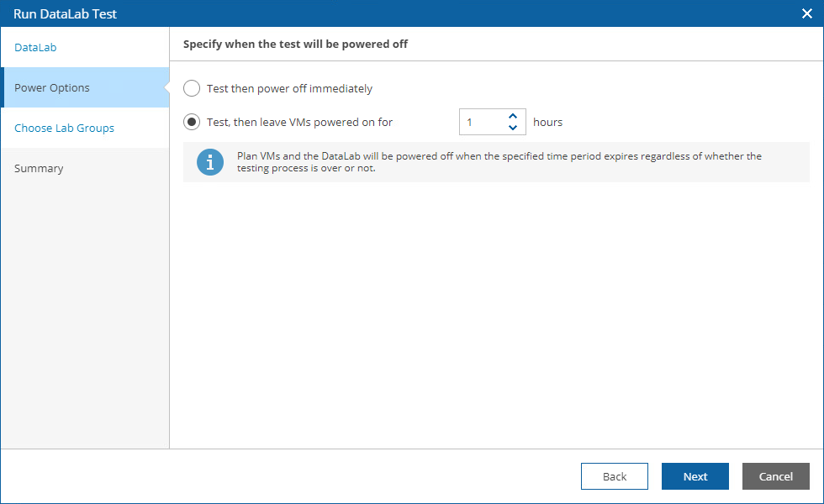This screenshot has width=824, height=504.
Task: Click the 'hours' label beside the spinner
Action: click(x=547, y=122)
